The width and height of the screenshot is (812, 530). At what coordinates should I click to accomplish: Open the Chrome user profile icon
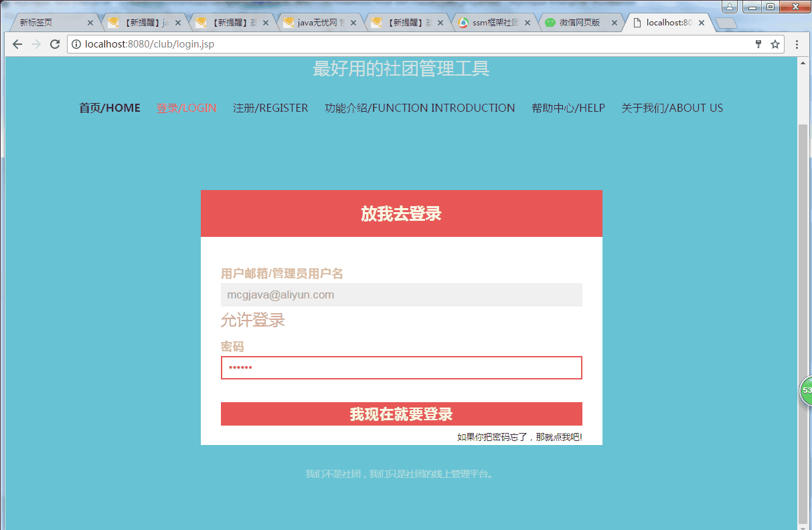[729, 7]
